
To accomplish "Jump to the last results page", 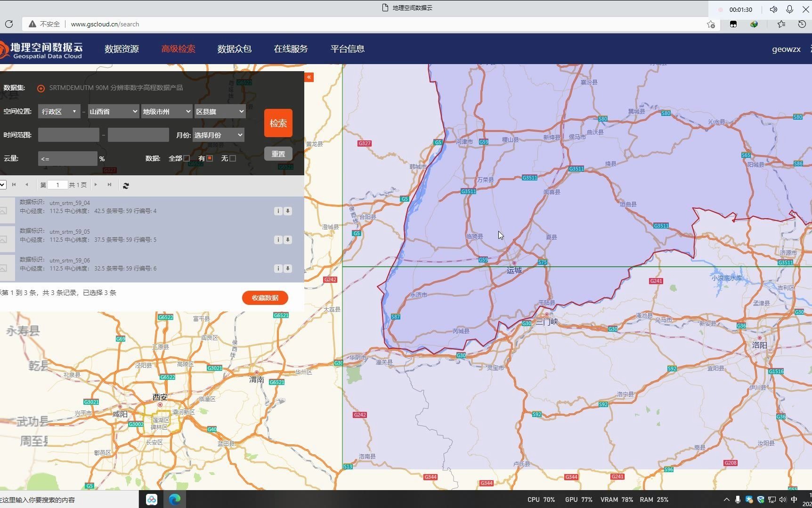I will coord(109,185).
